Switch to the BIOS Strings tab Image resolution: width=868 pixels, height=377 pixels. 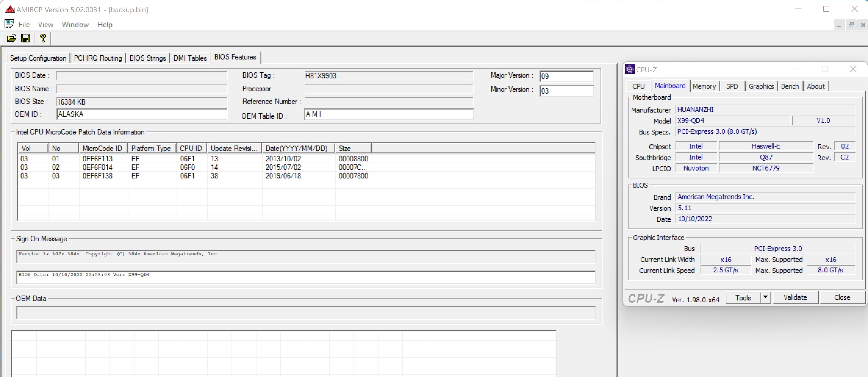[148, 58]
